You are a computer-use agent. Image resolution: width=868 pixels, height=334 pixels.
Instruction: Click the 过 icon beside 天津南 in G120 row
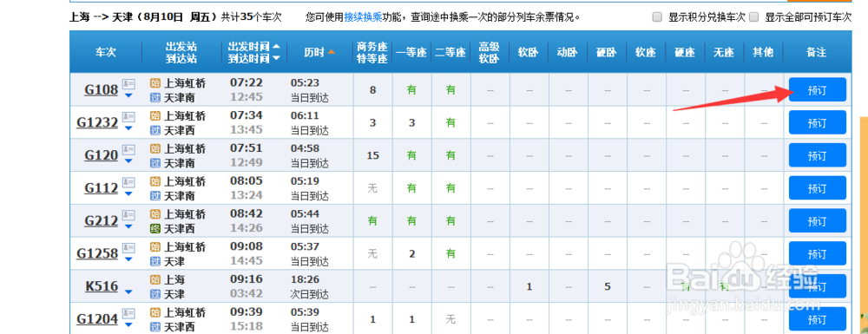pos(155,163)
